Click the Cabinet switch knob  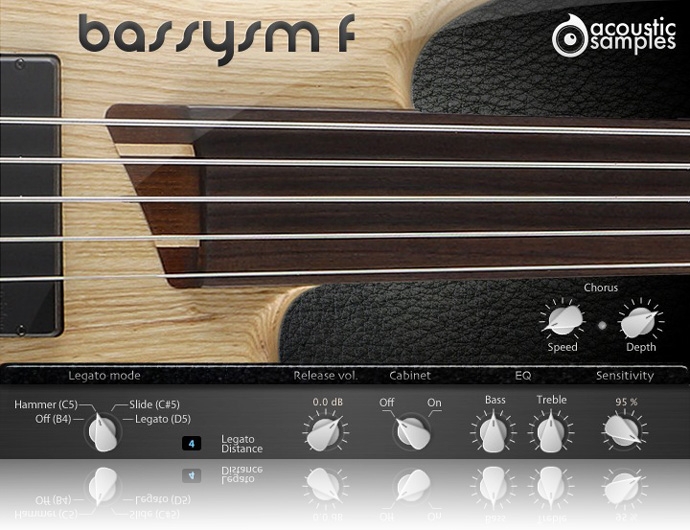(x=410, y=432)
